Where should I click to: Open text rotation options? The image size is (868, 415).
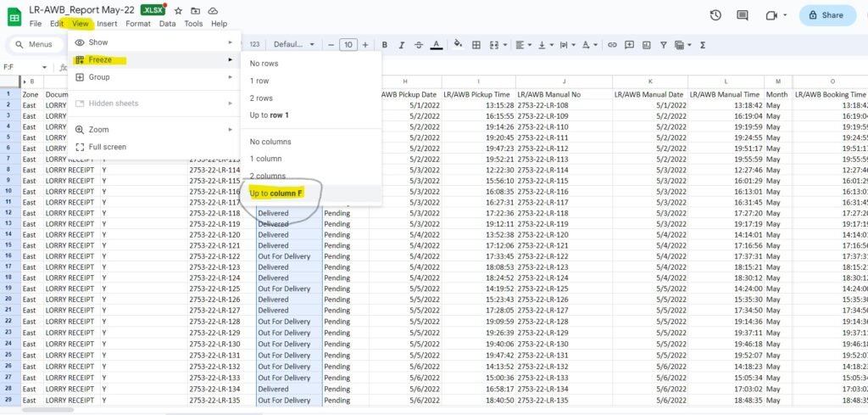(x=588, y=45)
